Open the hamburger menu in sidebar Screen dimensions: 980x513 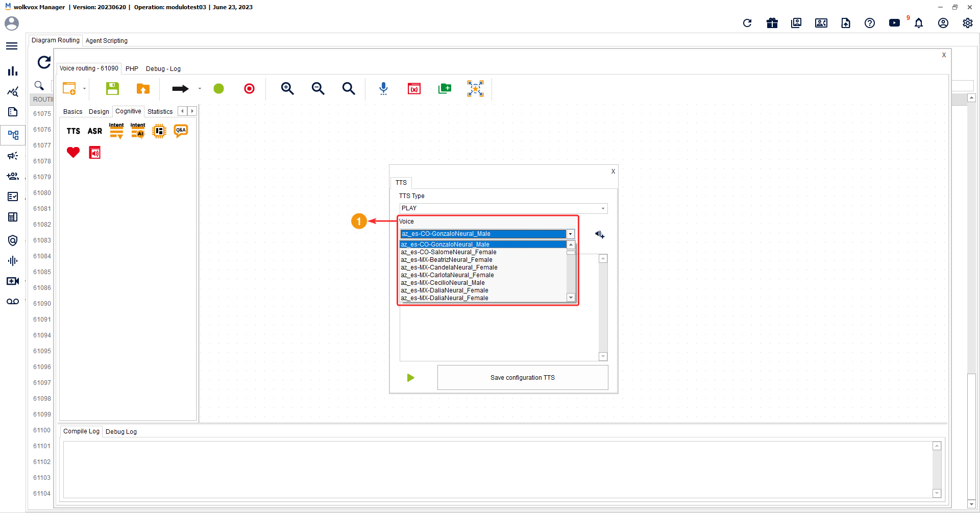(12, 46)
